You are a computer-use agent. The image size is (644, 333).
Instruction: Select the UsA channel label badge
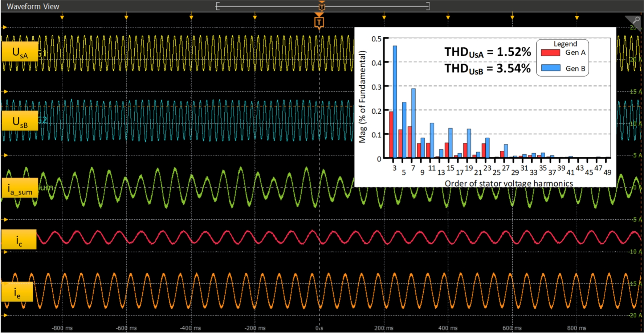20,52
